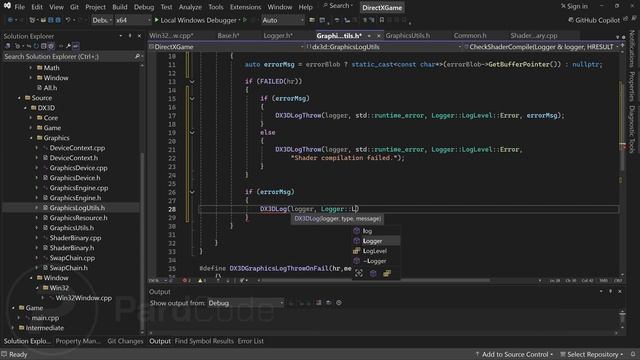Click the Solution Explorer properties wrench icon
Image resolution: width=640 pixels, height=360 pixels.
pos(68,46)
